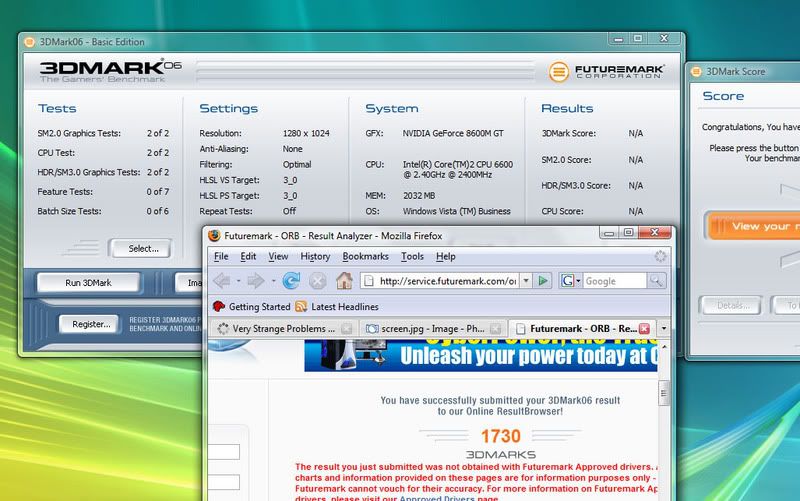This screenshot has width=800, height=501.
Task: Click the partially hidden Image button in 3DMark06
Action: click(x=189, y=283)
